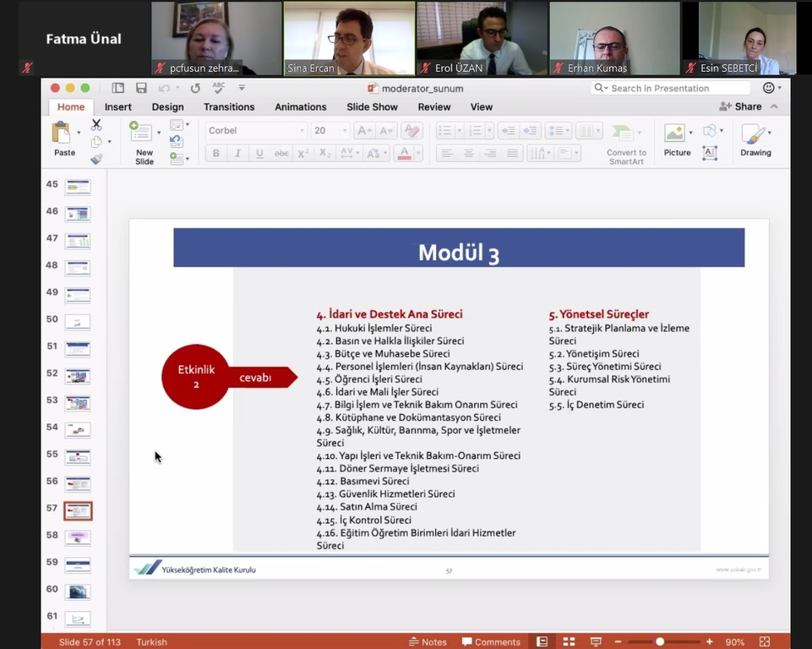The height and width of the screenshot is (649, 812).
Task: Insert a Text Box icon
Action: coord(710,153)
